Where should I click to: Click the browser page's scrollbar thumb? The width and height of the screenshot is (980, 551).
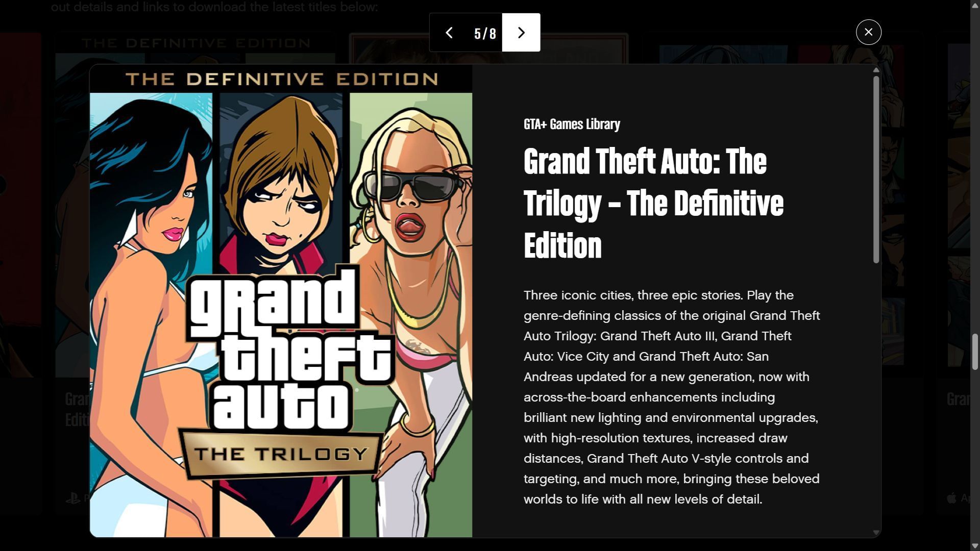pyautogui.click(x=975, y=352)
